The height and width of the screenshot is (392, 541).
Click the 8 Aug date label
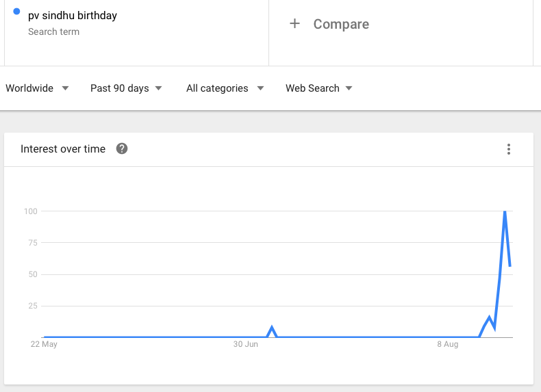click(448, 344)
